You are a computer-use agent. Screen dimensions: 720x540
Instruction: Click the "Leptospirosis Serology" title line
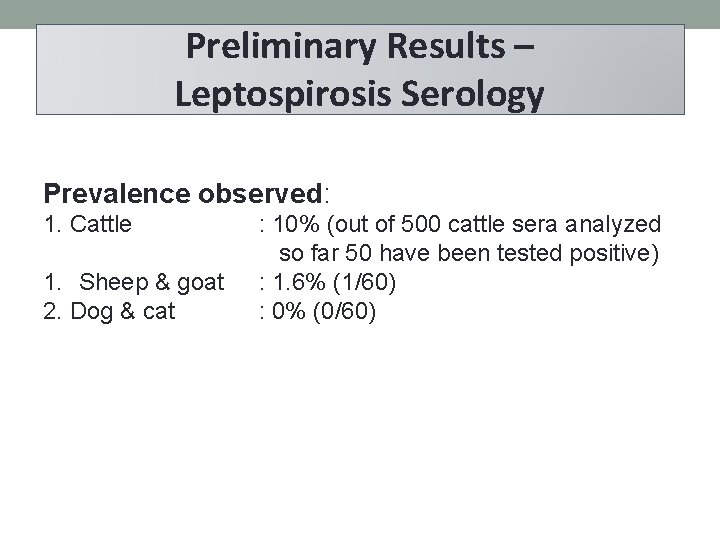(x=360, y=94)
